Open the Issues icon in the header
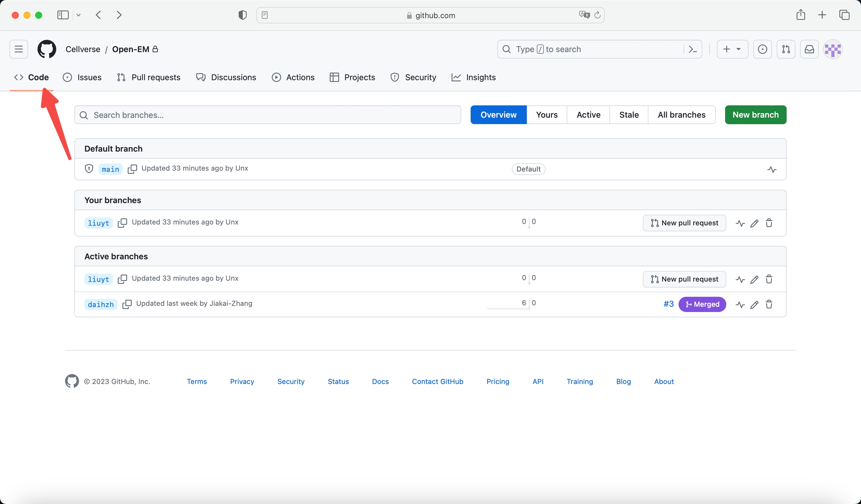861x504 pixels. pos(762,49)
